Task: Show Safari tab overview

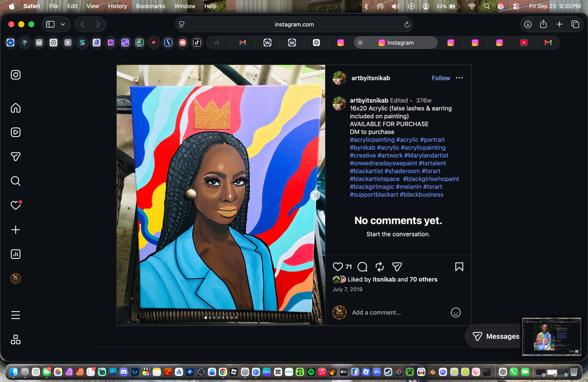Action: pos(575,24)
